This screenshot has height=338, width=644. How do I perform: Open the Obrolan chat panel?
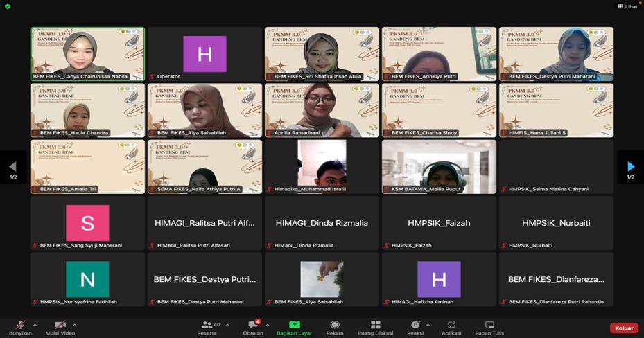click(x=253, y=325)
